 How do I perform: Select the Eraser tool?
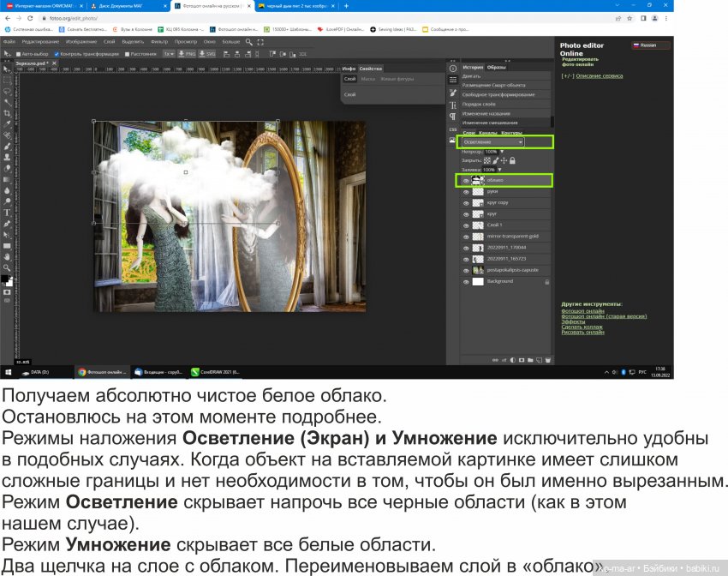click(x=7, y=170)
